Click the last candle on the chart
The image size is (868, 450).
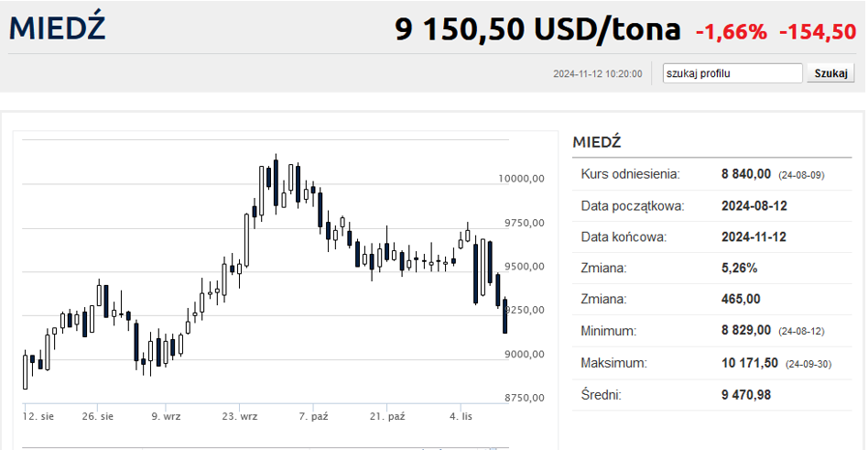tap(505, 316)
